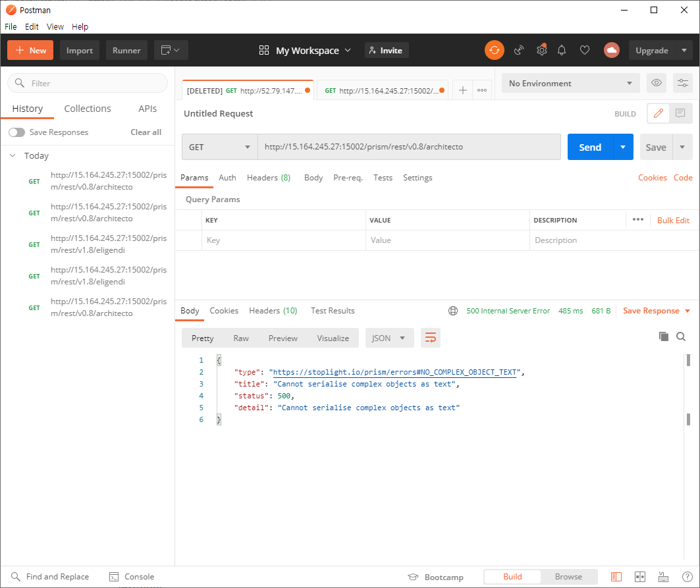Open settings gear icon in header
700x588 pixels.
(541, 50)
